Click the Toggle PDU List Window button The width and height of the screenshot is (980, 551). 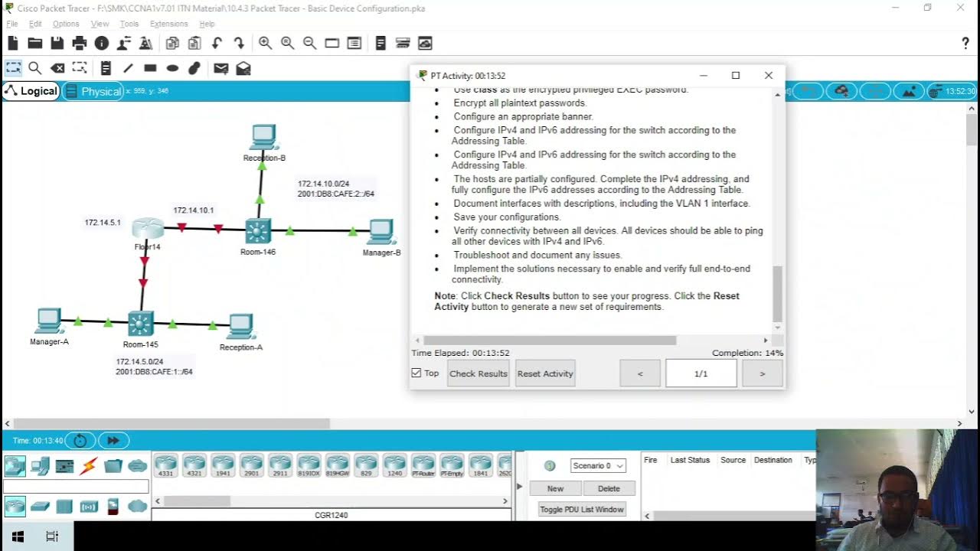[x=582, y=509]
